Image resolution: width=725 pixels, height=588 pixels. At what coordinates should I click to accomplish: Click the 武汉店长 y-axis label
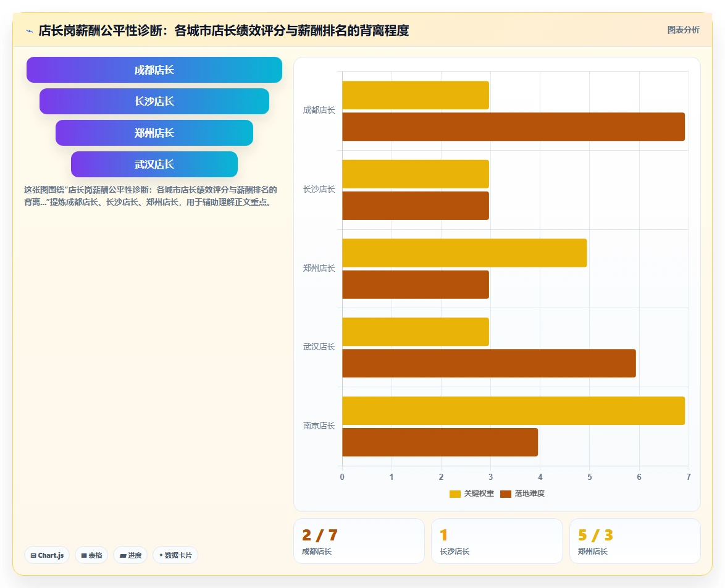(319, 347)
